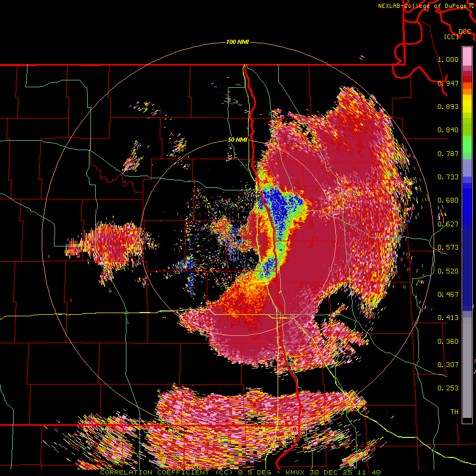
Task: Click the 0.360 scale value
Action: (x=448, y=342)
